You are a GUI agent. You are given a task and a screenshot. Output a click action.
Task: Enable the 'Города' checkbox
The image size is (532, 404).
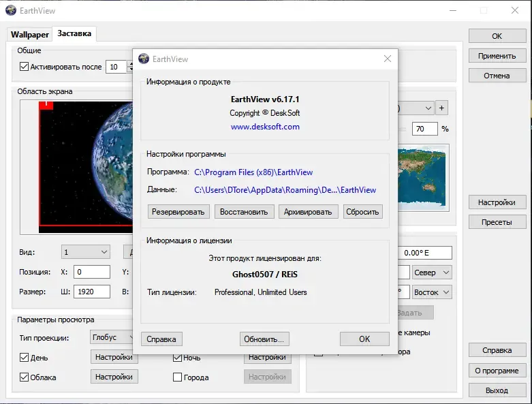(177, 377)
